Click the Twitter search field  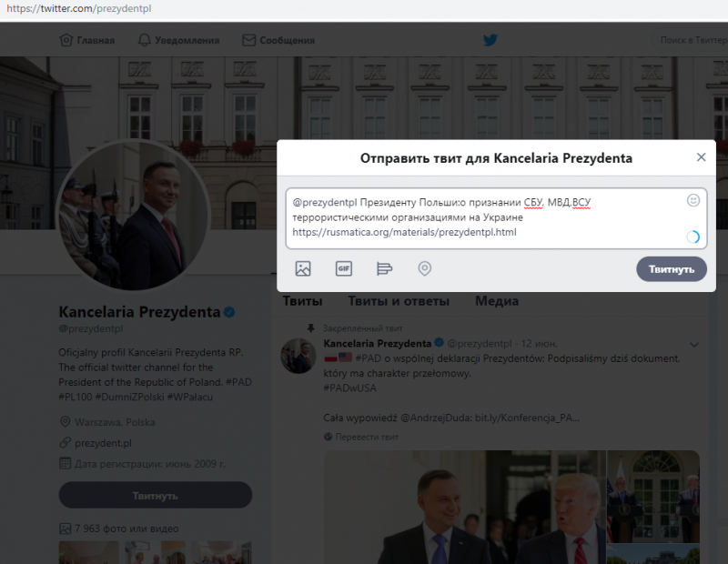pyautogui.click(x=691, y=40)
